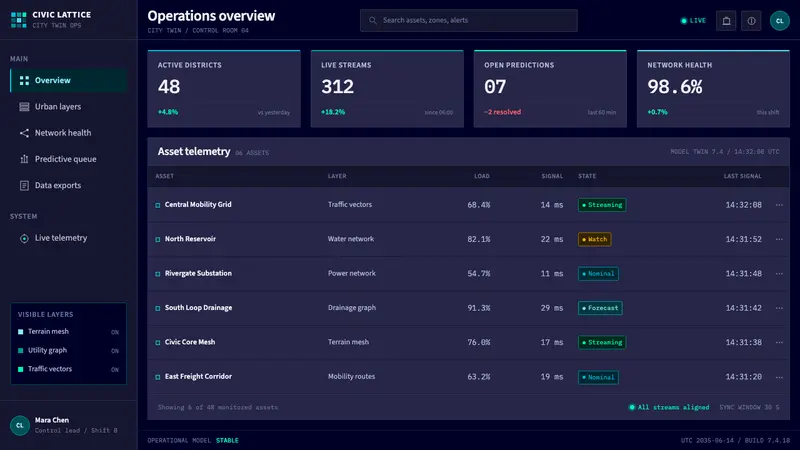The image size is (800, 450).
Task: Open Mara Chen user profile
Action: [68, 425]
